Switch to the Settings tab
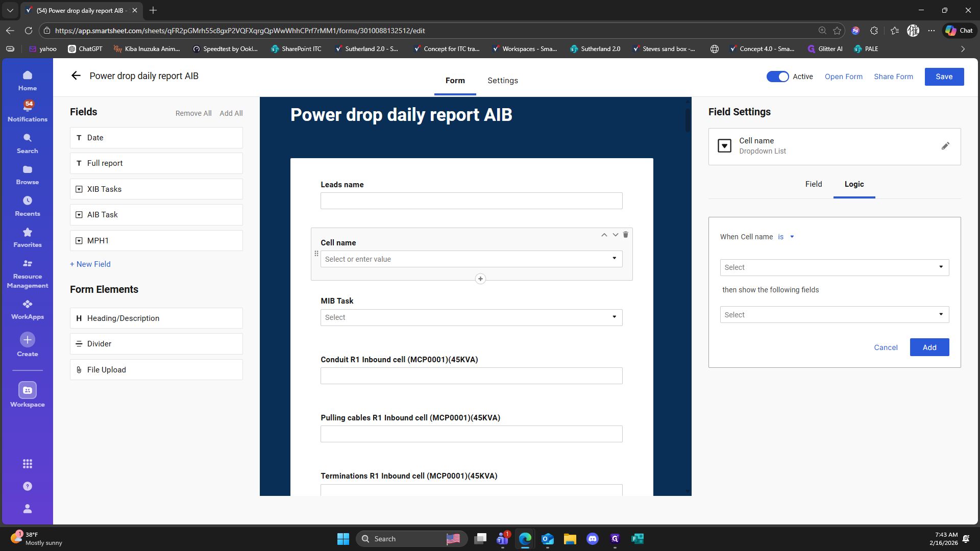Viewport: 980px width, 551px height. (502, 81)
